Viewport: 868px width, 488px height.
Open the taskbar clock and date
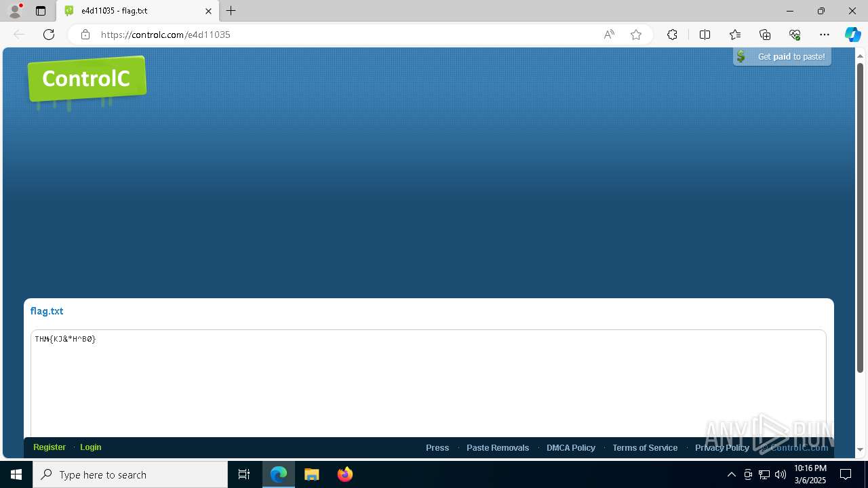coord(810,474)
